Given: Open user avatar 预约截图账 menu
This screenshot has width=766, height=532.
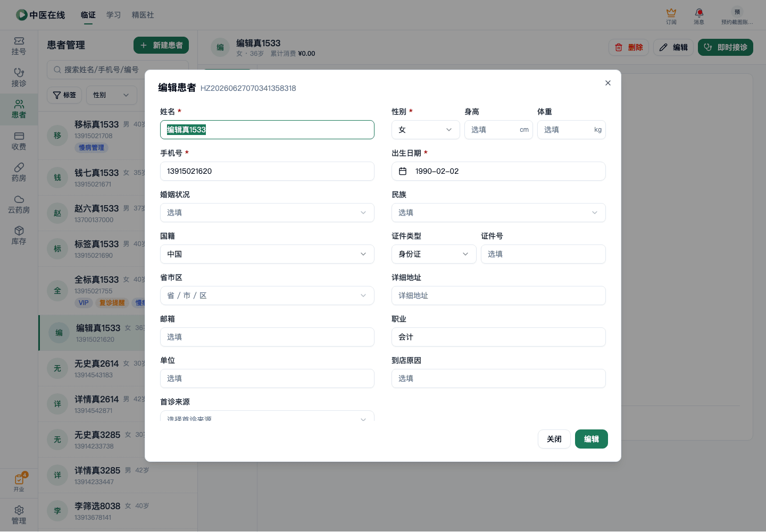Looking at the screenshot, I should (x=737, y=15).
